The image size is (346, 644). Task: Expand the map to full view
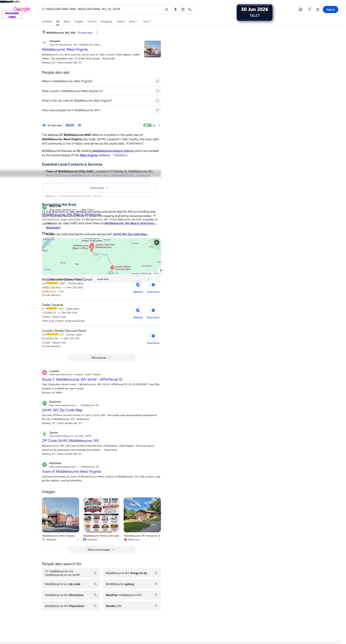tap(156, 243)
